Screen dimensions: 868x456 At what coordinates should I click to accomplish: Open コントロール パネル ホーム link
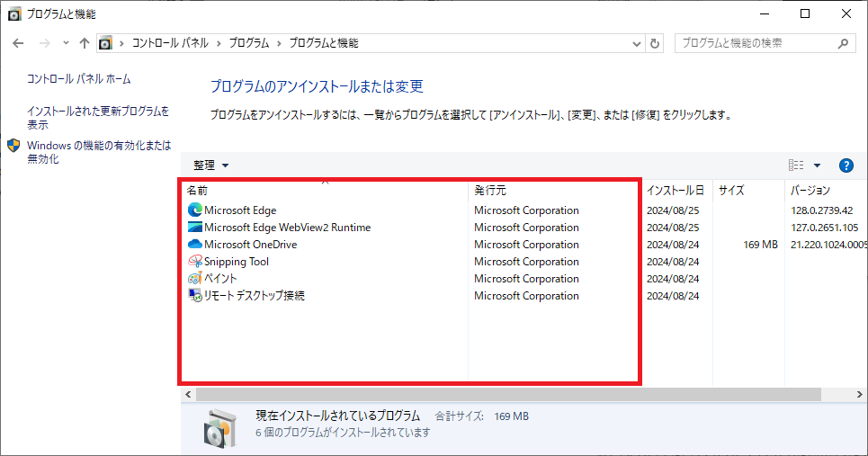pos(79,79)
